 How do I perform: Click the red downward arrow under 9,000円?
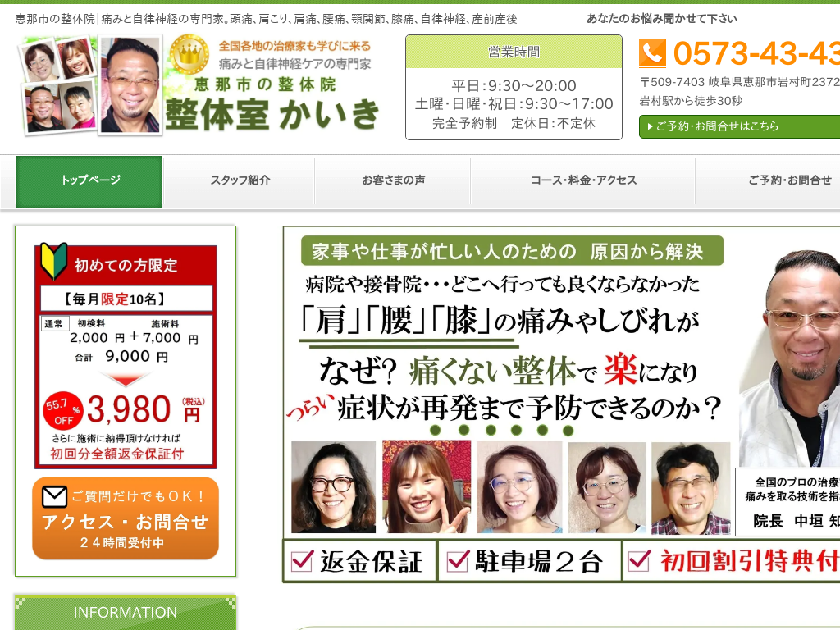tap(125, 381)
